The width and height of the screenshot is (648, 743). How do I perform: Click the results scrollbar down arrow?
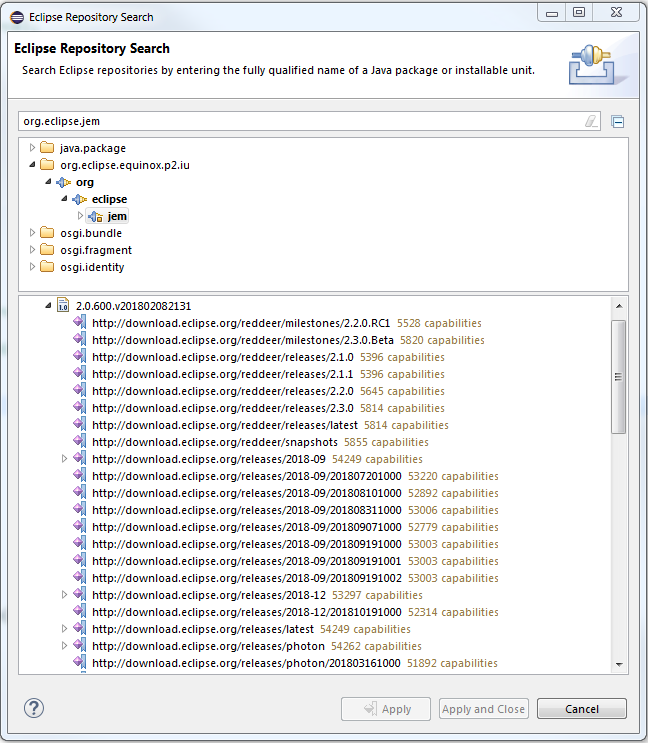(x=619, y=664)
